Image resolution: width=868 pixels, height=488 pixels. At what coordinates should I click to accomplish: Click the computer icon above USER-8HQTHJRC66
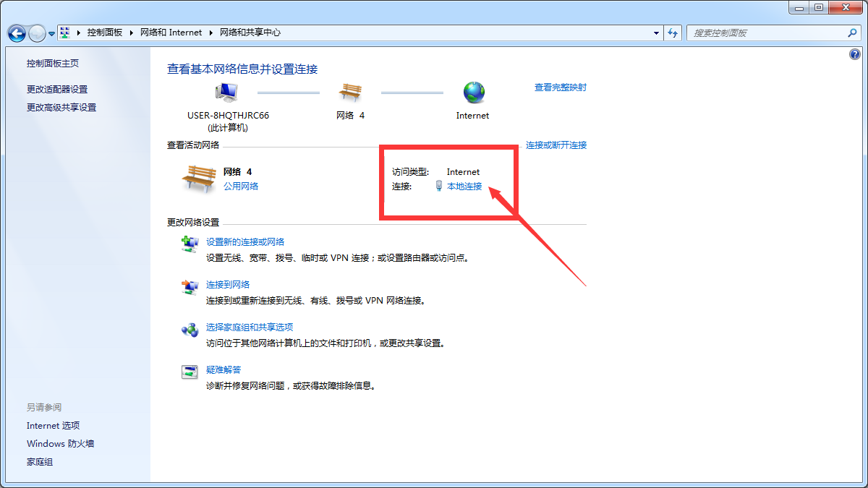(226, 92)
